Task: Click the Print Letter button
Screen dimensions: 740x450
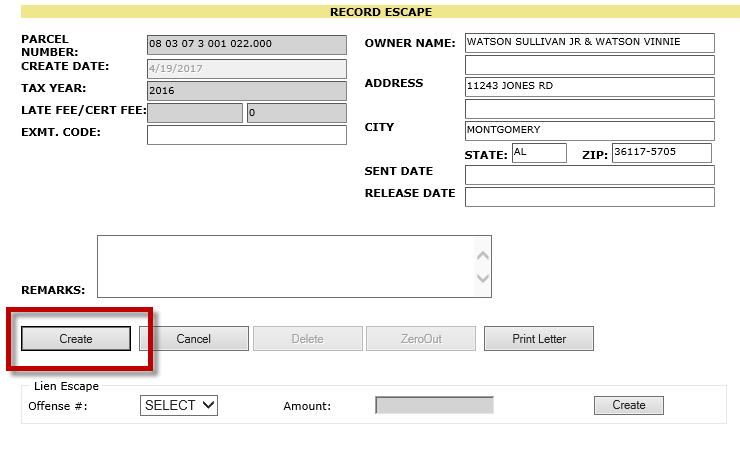Action: point(539,338)
